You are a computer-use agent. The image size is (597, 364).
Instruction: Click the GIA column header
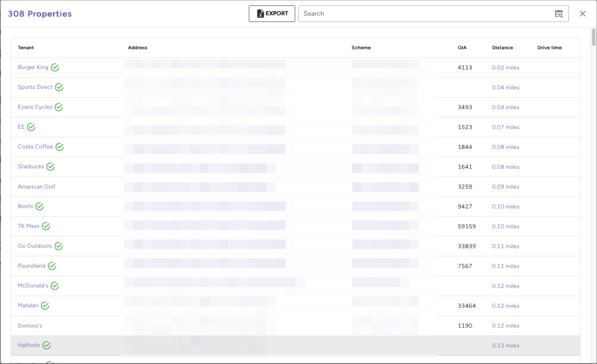click(462, 48)
